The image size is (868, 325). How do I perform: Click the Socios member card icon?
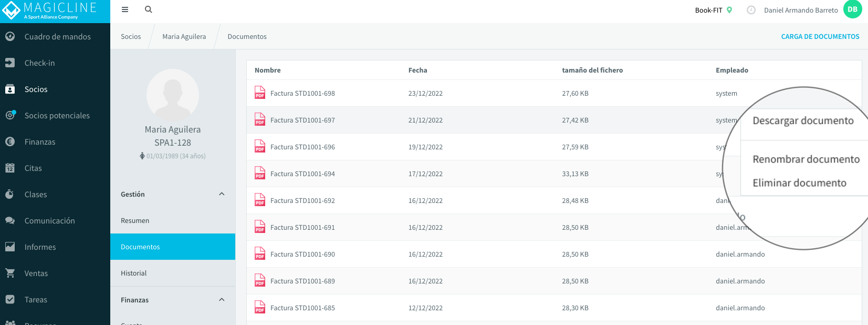[10, 89]
